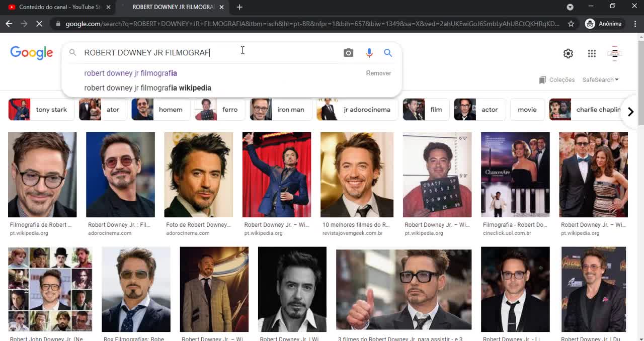Filter by iron man chip
Viewport: 644px width, 341px height.
[x=281, y=110]
